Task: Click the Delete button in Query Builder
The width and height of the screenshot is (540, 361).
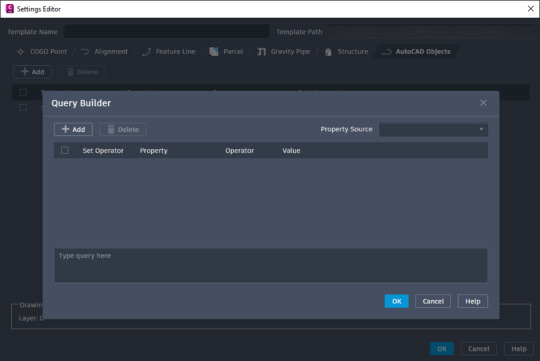Action: tap(123, 130)
